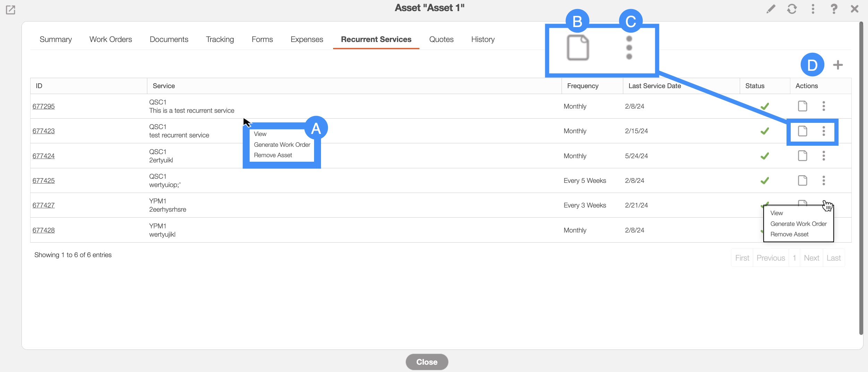This screenshot has height=372, width=868.
Task: Switch to the Work Orders tab
Action: 111,40
